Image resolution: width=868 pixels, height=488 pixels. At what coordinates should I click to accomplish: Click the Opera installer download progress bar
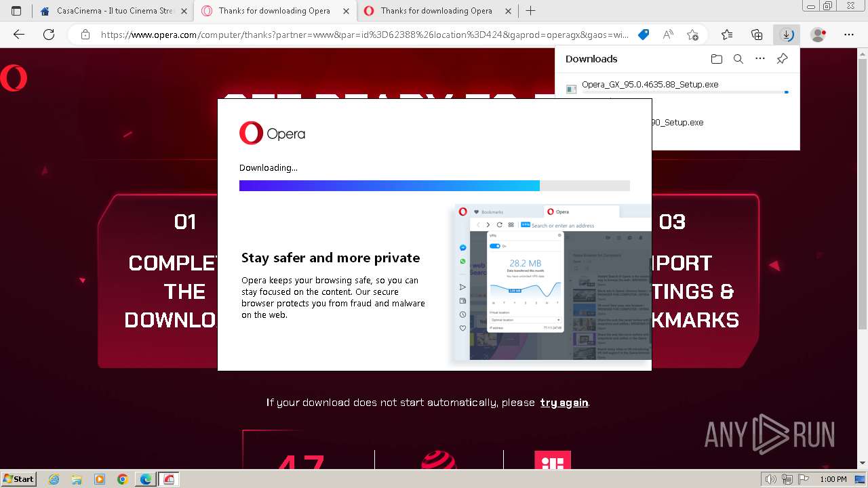(x=434, y=186)
